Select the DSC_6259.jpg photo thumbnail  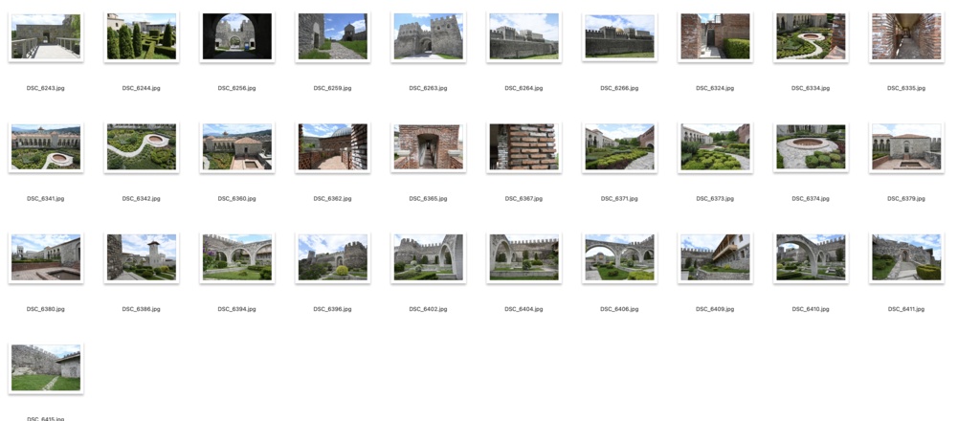pyautogui.click(x=332, y=36)
